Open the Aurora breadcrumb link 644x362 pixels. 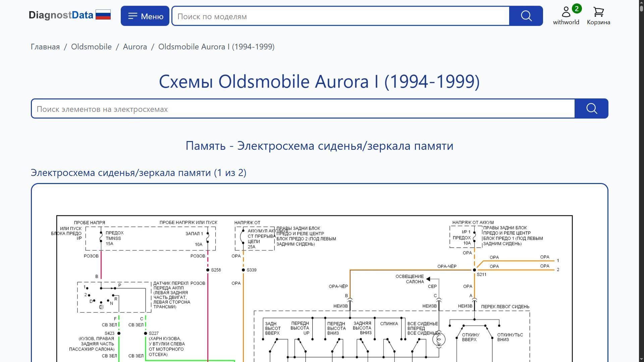(x=135, y=47)
